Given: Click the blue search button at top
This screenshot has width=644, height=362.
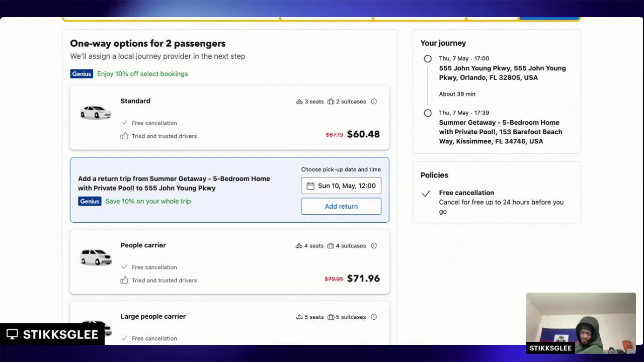Looking at the screenshot, I should coord(549,18).
